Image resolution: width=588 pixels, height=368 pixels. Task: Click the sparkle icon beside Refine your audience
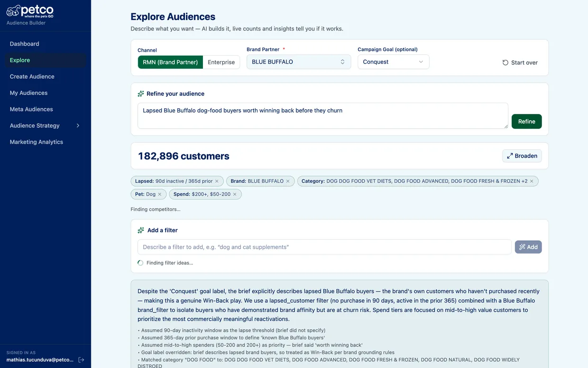coord(141,94)
